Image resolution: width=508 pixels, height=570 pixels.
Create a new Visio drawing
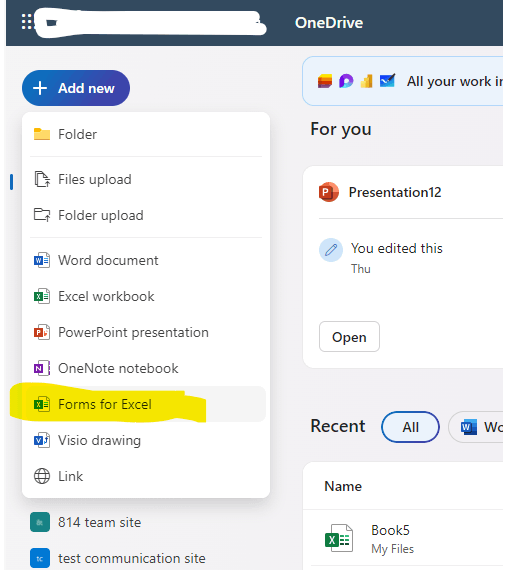pyautogui.click(x=145, y=440)
